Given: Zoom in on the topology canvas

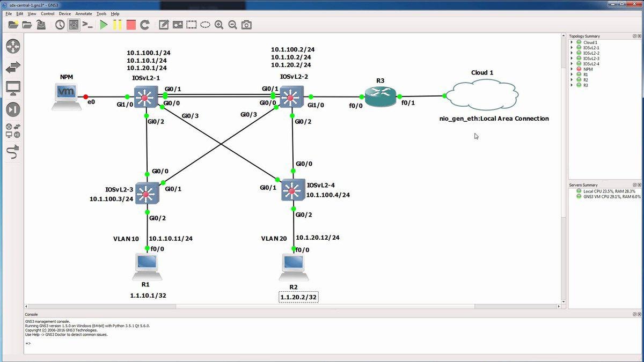Looking at the screenshot, I should point(218,25).
